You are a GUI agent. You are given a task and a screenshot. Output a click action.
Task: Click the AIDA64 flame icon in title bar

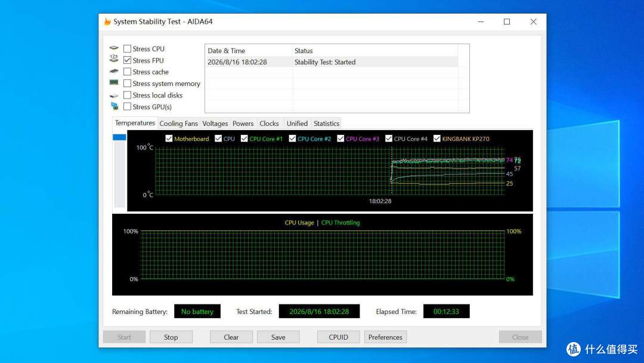coord(107,21)
